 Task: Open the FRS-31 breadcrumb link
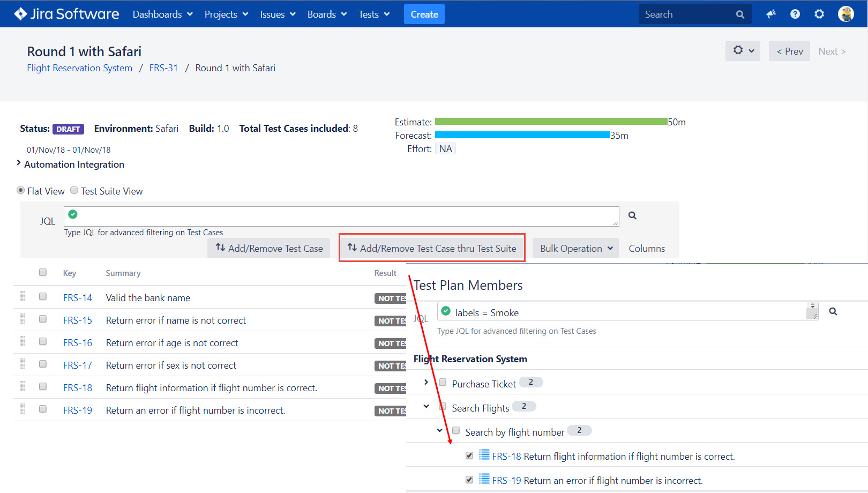pos(163,68)
